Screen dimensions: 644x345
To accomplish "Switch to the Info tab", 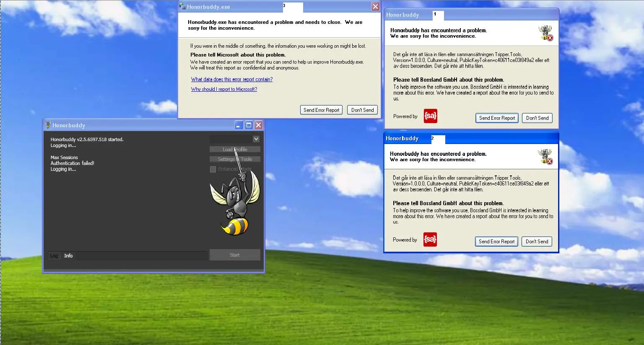I will coord(68,256).
